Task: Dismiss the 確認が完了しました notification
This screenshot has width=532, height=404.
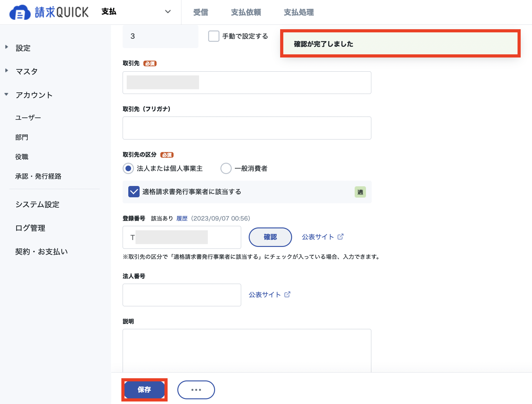Action: [x=400, y=44]
